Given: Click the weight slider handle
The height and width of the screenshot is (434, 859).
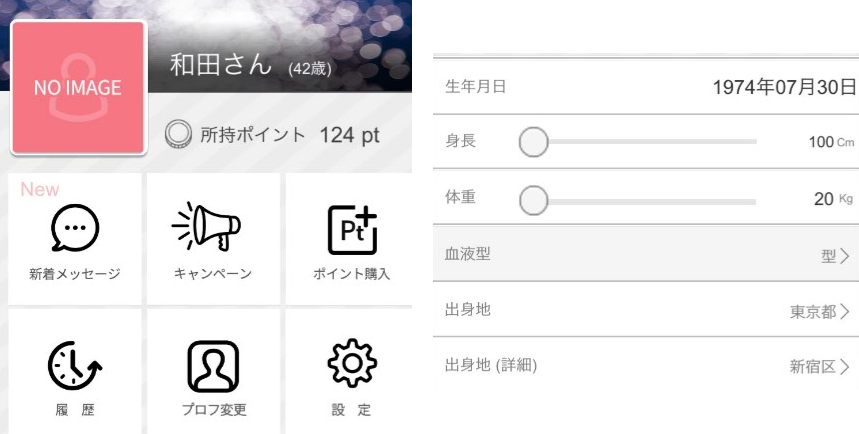Looking at the screenshot, I should [x=535, y=199].
